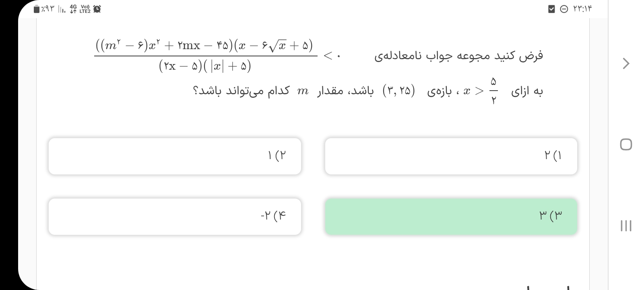
Task: Tap the question text starting with فرض کنید
Action: pos(459,56)
